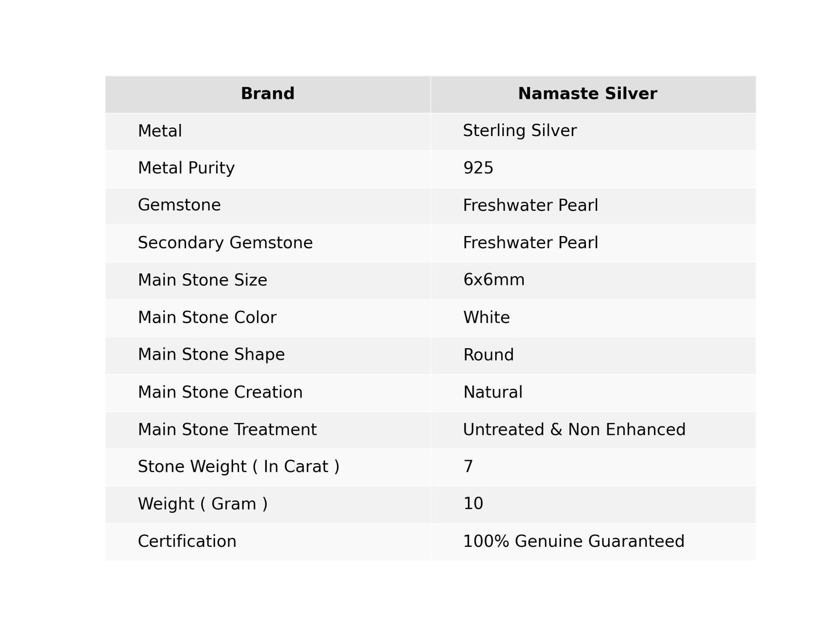Select the Metal row label
Viewport: 840px width, 630px height.
(160, 131)
